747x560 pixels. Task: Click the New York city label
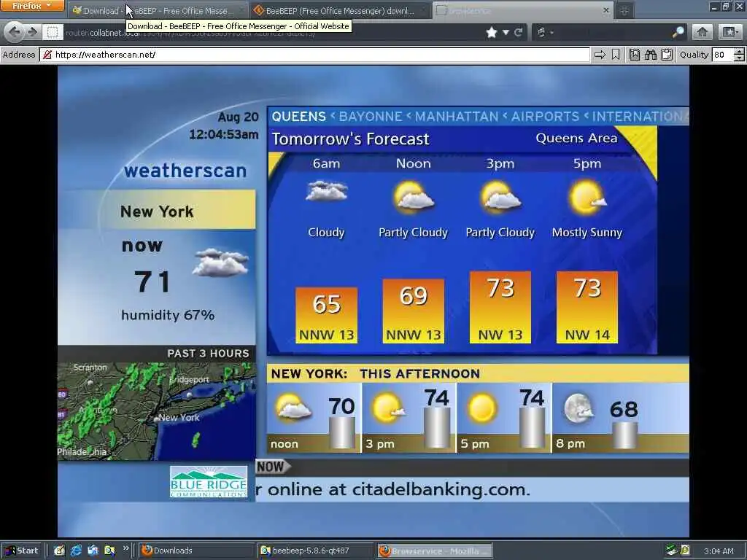(158, 211)
